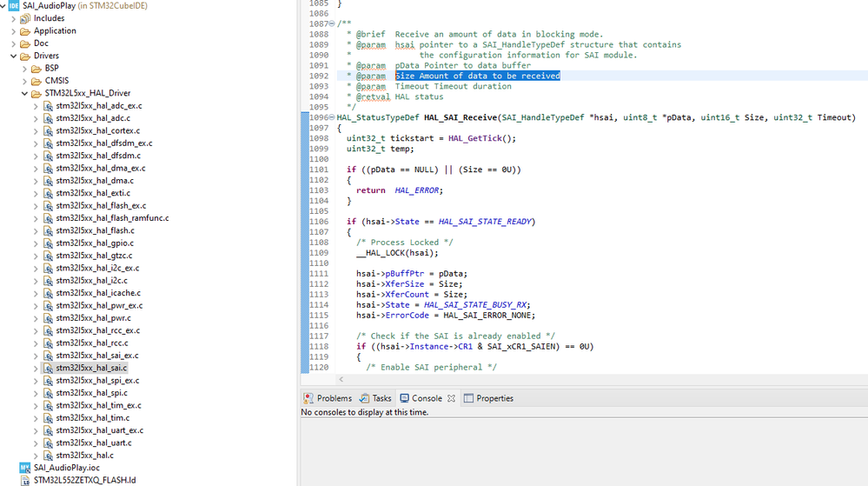Viewport: 868px width, 486px height.
Task: Fold HAL_SAI_Receive function at line 1096
Action: tap(332, 117)
